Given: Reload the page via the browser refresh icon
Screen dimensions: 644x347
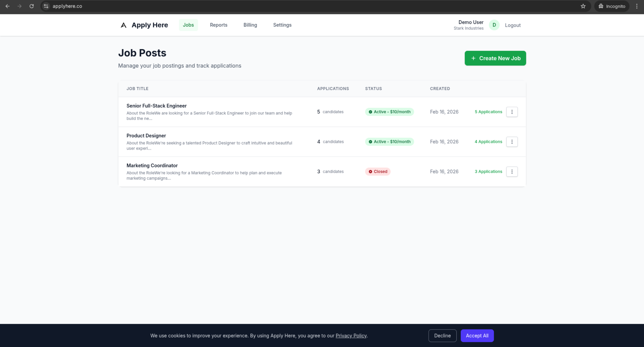Looking at the screenshot, I should pyautogui.click(x=31, y=6).
